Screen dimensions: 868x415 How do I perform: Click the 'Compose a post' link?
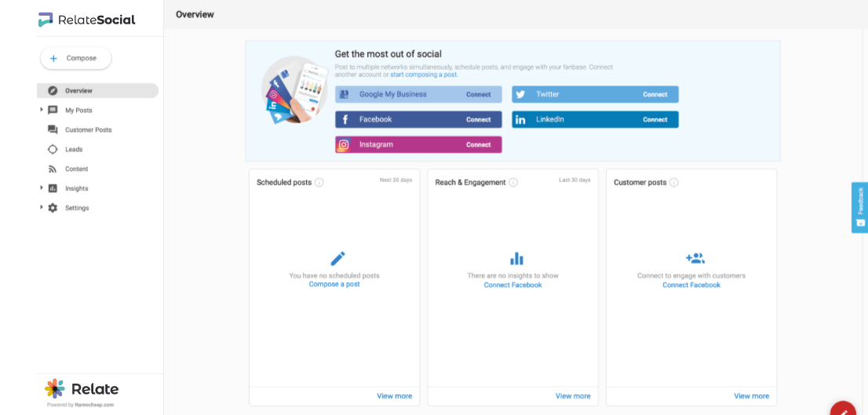click(334, 285)
